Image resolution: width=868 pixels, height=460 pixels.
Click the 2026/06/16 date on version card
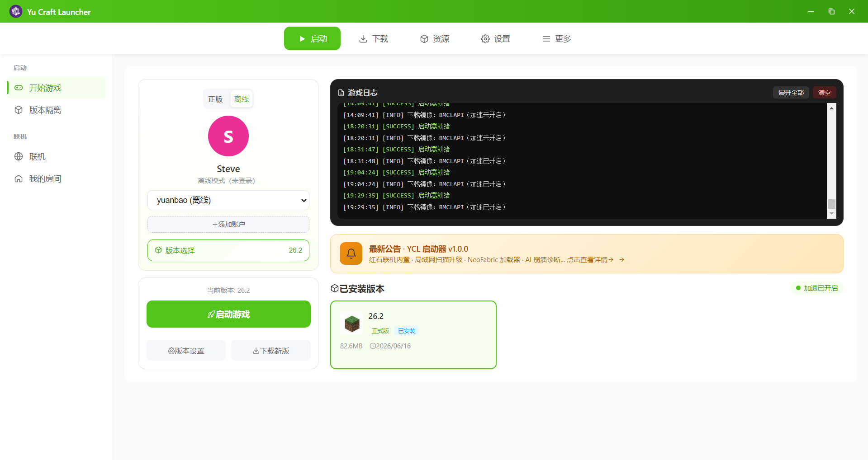tap(390, 346)
